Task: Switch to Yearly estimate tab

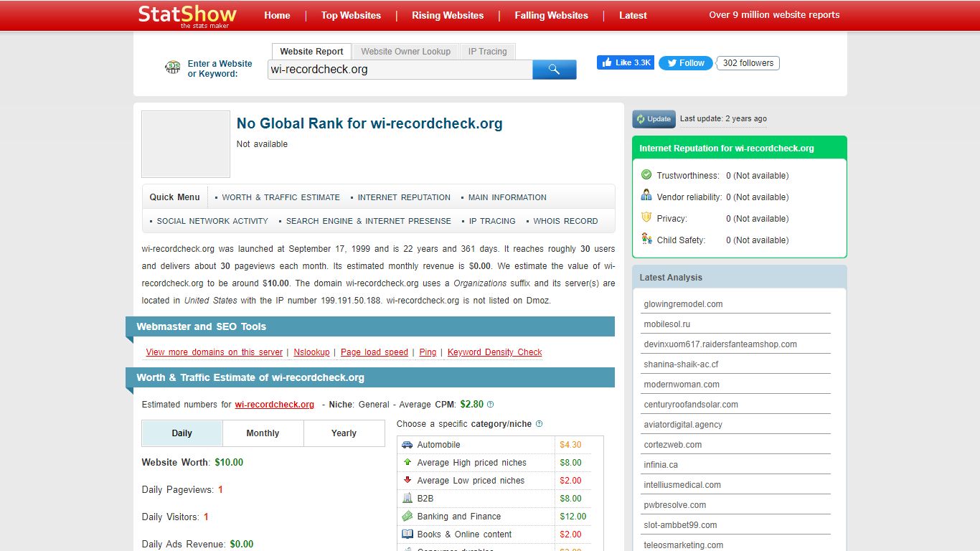Action: 344,433
